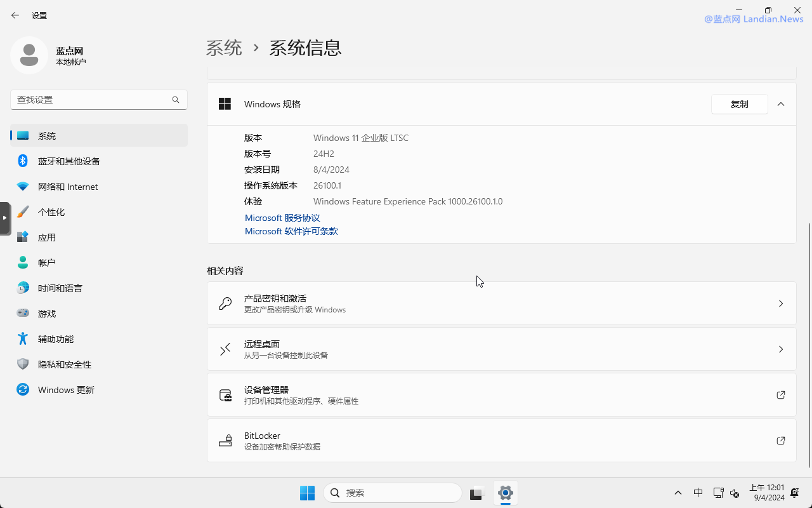This screenshot has height=508, width=812.
Task: Click the 设备加密帮助保护数据 description
Action: (x=282, y=447)
